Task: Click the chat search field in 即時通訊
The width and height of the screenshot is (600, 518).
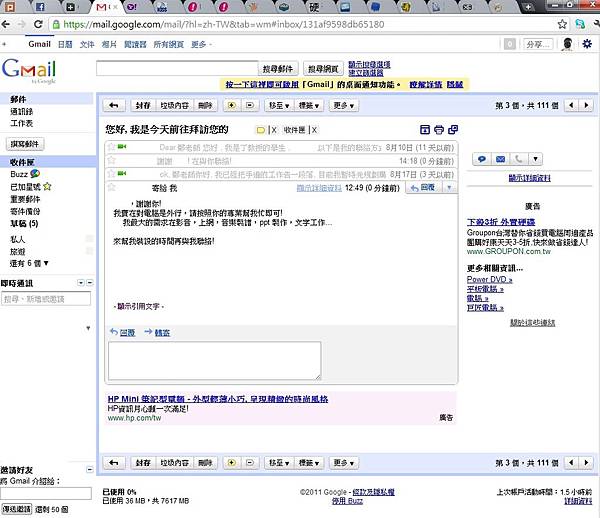Action: [x=46, y=299]
